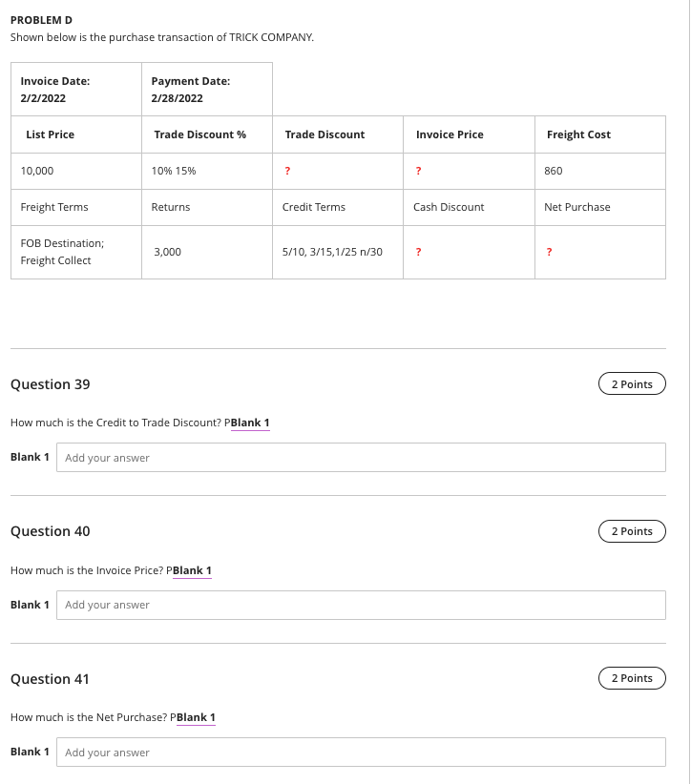
Task: Click the answer field for Question 40
Action: click(361, 605)
